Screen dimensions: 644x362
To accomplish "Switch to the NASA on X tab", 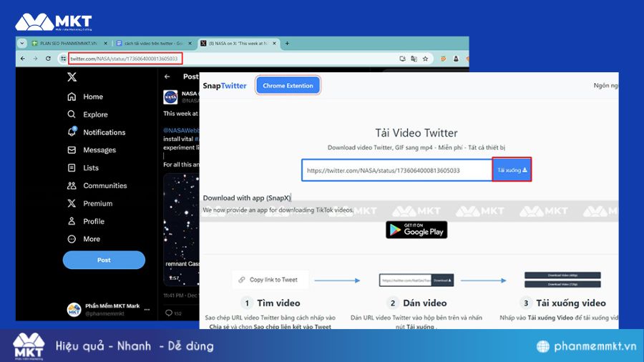I will [238, 43].
